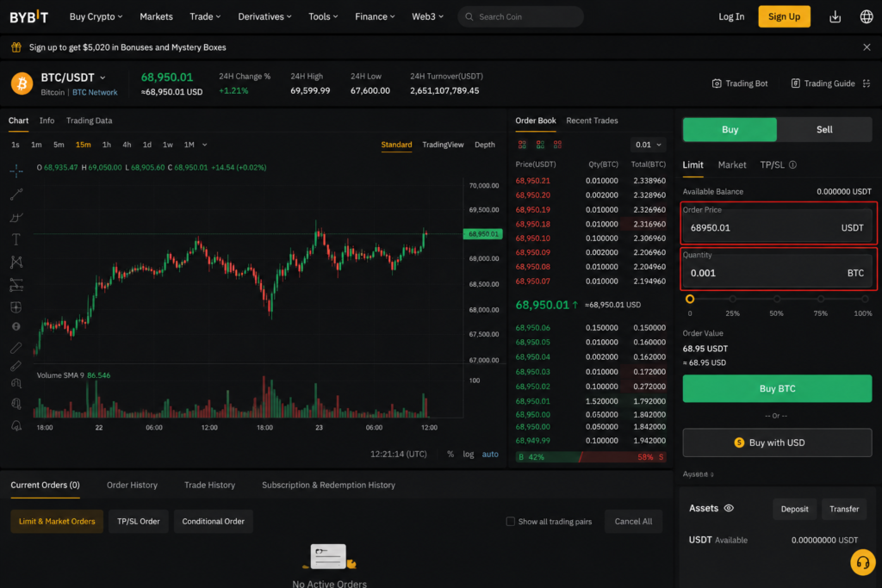Open layout settings icon beside Trading Guide
Screen dimensions: 882x588
[866, 84]
